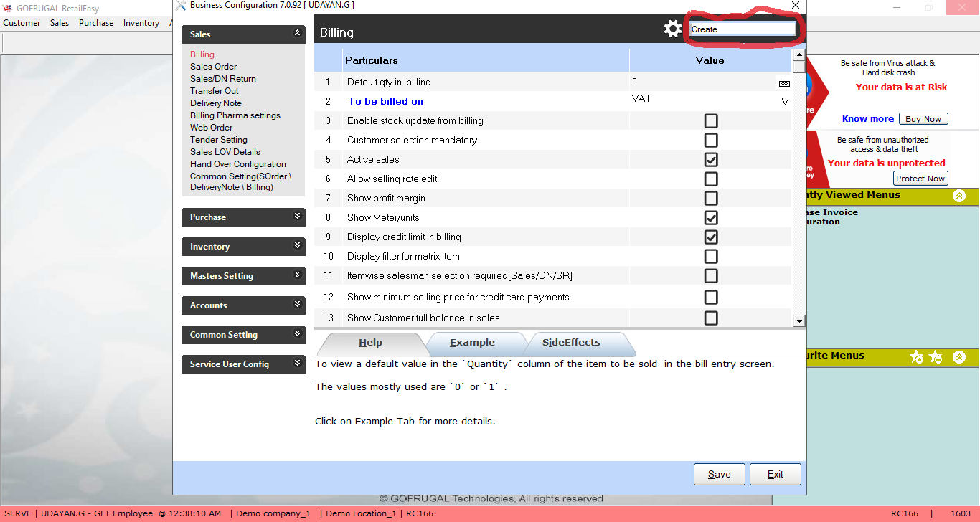Click 'Show Customer full balance in sales' label
This screenshot has width=980, height=522.
click(423, 318)
